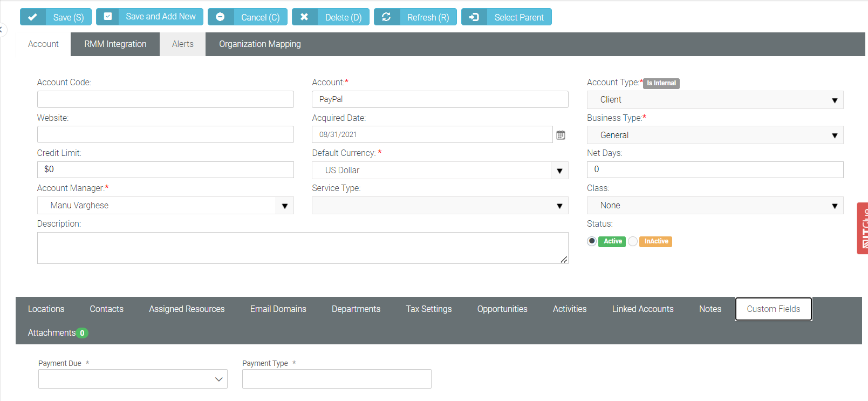Open the Linked Accounts tab
Image resolution: width=868 pixels, height=401 pixels.
643,309
